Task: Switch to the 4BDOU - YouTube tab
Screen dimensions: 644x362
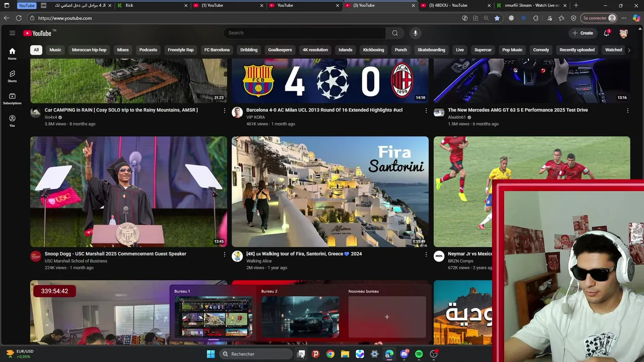Action: (x=455, y=6)
